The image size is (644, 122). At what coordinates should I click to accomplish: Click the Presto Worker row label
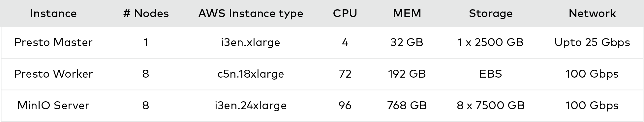tap(53, 74)
